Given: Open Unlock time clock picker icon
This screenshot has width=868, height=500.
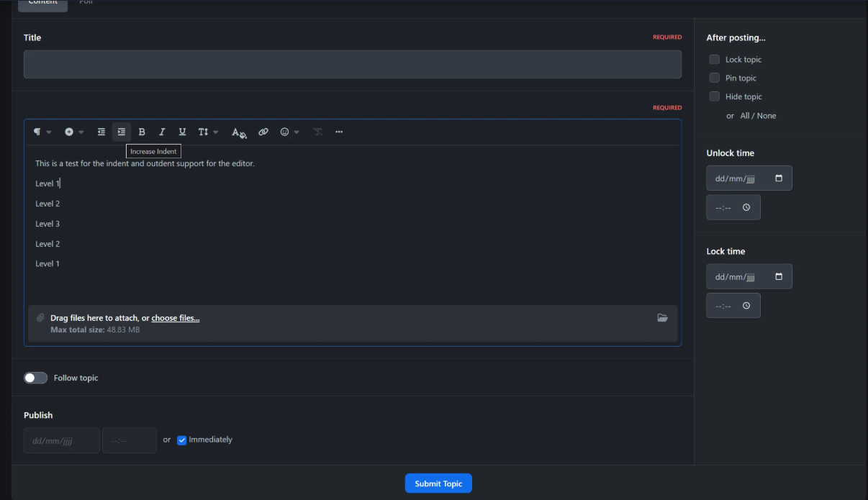Looking at the screenshot, I should 746,207.
